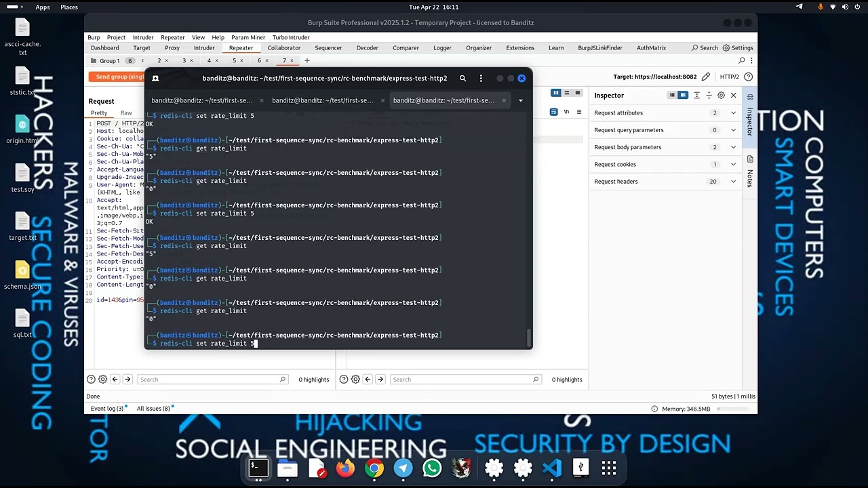The image size is (868, 488).
Task: Open terminal tab list dropdown arrow
Action: 521,100
